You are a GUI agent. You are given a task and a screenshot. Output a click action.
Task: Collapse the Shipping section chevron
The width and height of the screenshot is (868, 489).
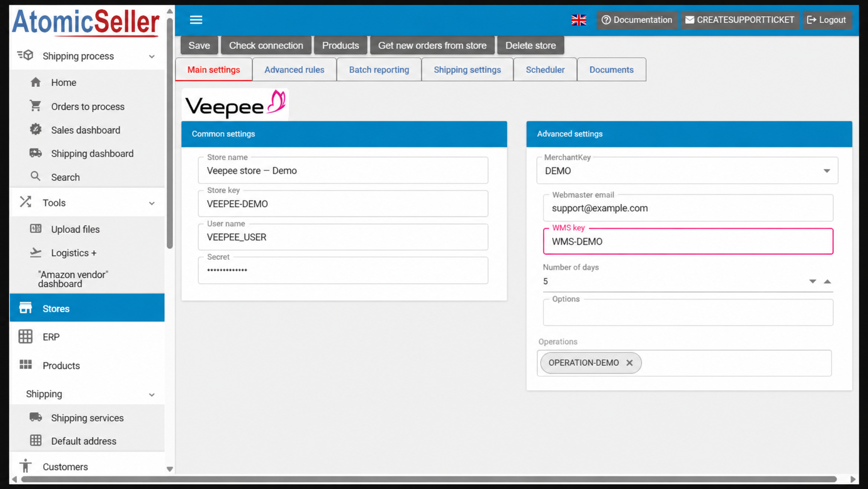tap(152, 394)
